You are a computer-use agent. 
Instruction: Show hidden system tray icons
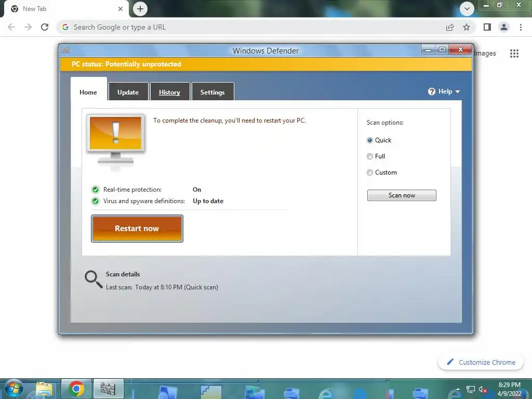pos(458,390)
